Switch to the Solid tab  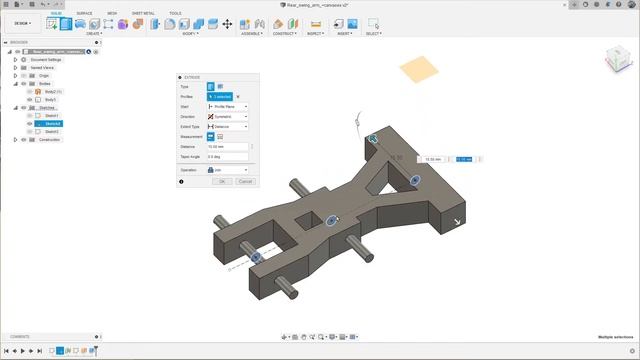coord(56,13)
